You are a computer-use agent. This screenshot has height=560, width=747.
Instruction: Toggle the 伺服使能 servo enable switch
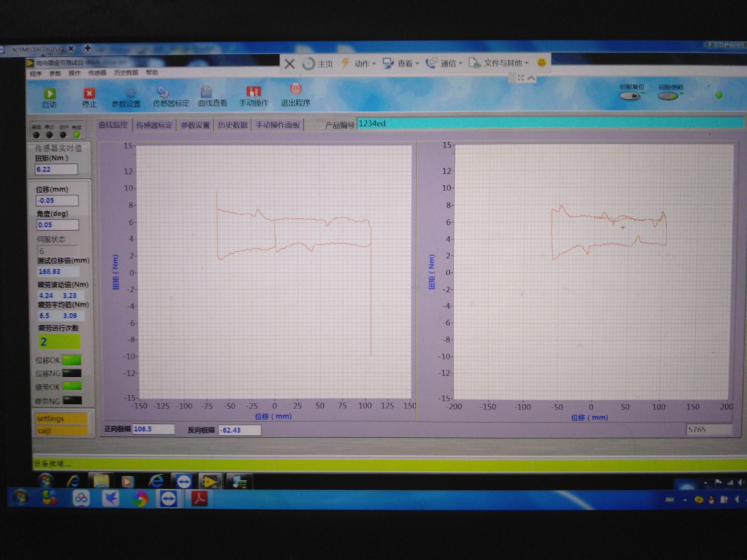point(668,97)
